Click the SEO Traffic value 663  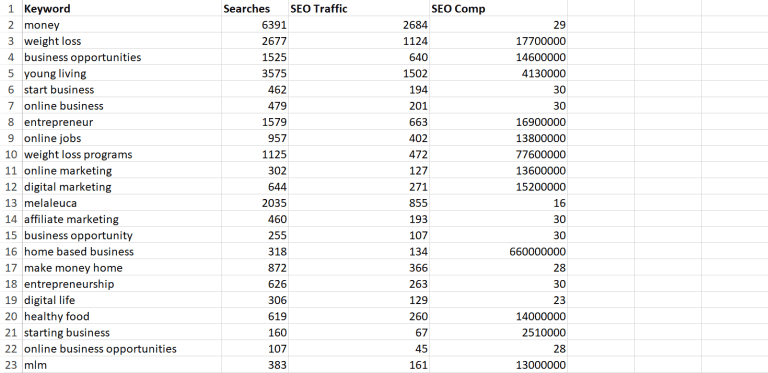click(359, 121)
